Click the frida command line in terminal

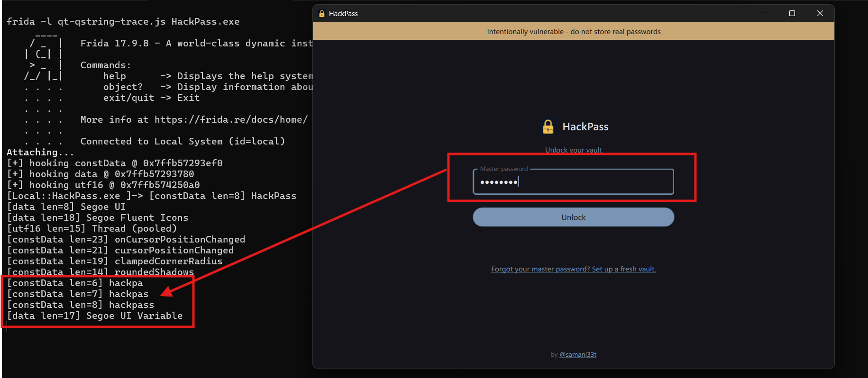pos(123,22)
